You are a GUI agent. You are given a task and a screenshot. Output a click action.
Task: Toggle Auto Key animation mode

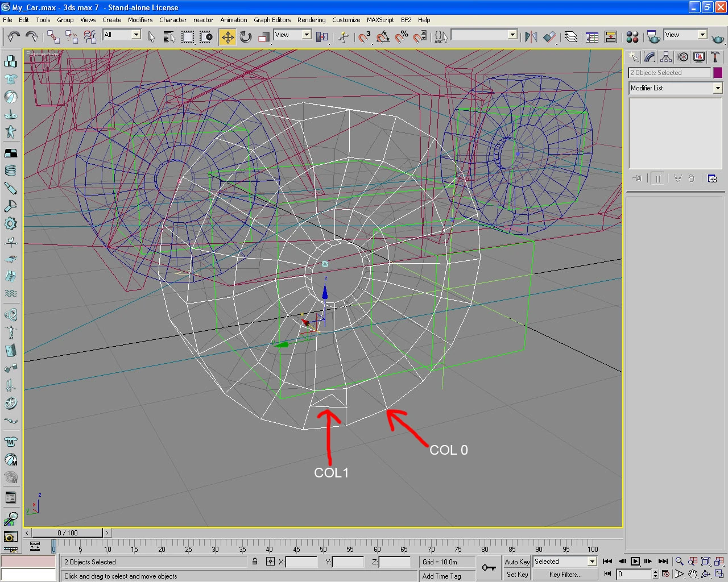pyautogui.click(x=516, y=562)
